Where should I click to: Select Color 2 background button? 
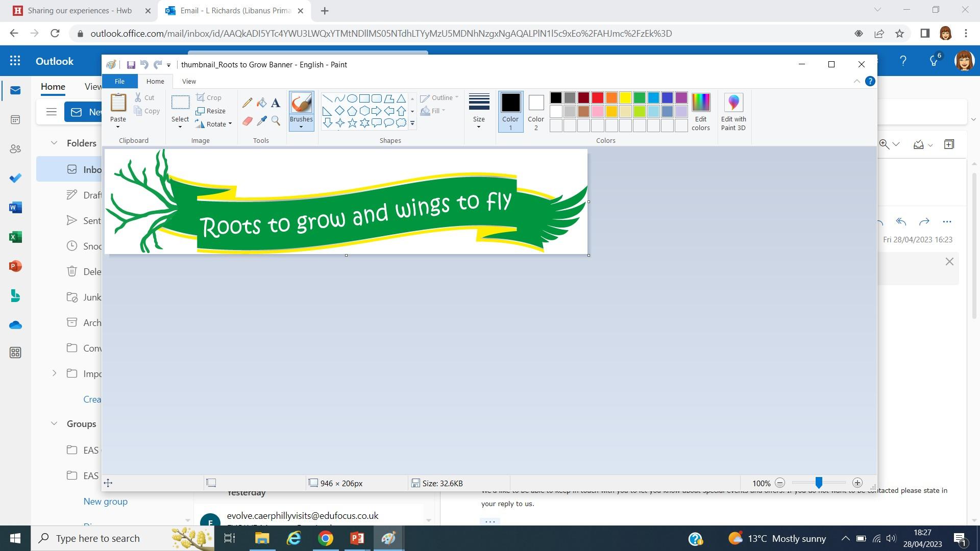click(x=536, y=112)
